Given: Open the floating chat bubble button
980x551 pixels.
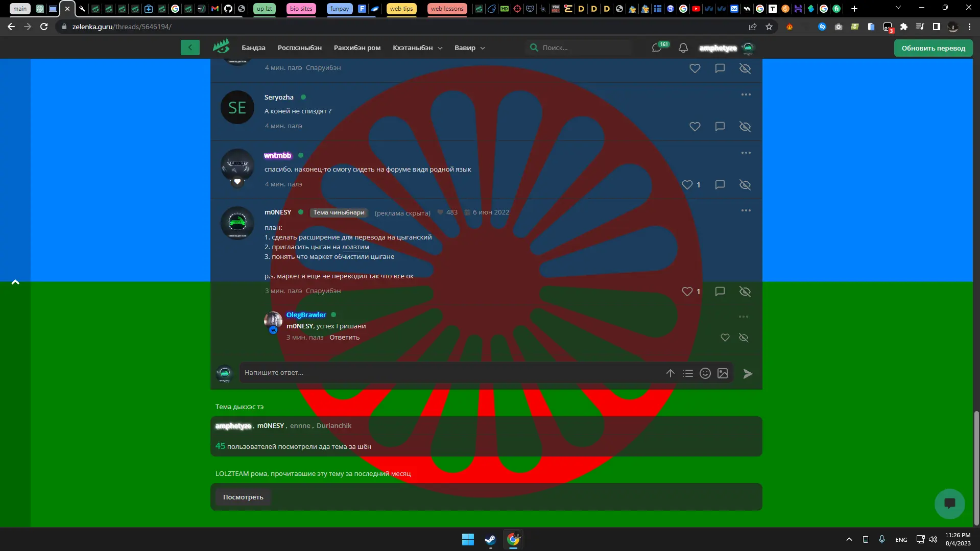Looking at the screenshot, I should tap(949, 504).
